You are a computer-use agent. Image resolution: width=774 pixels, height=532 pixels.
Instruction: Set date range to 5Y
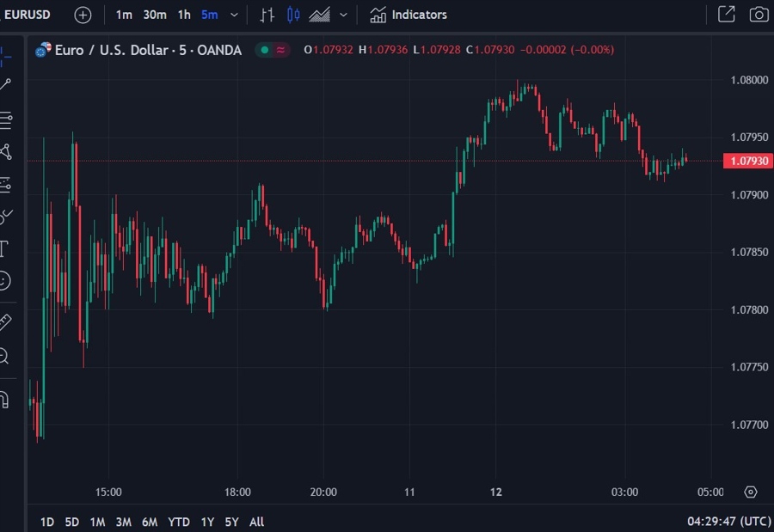pyautogui.click(x=231, y=522)
